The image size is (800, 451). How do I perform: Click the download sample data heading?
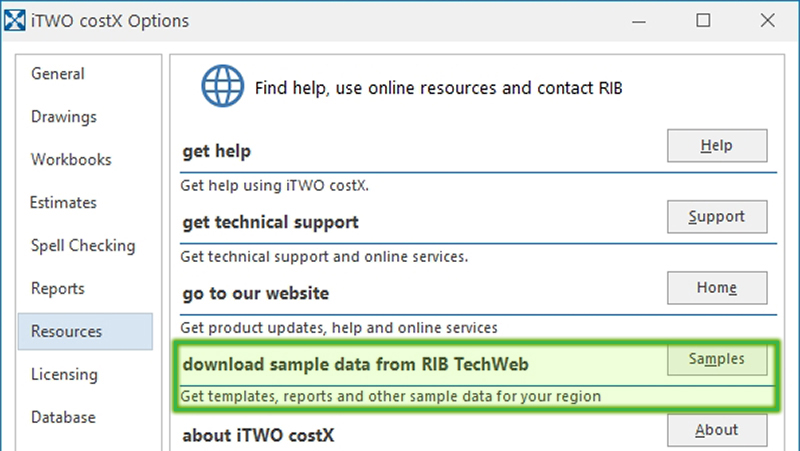(x=356, y=364)
